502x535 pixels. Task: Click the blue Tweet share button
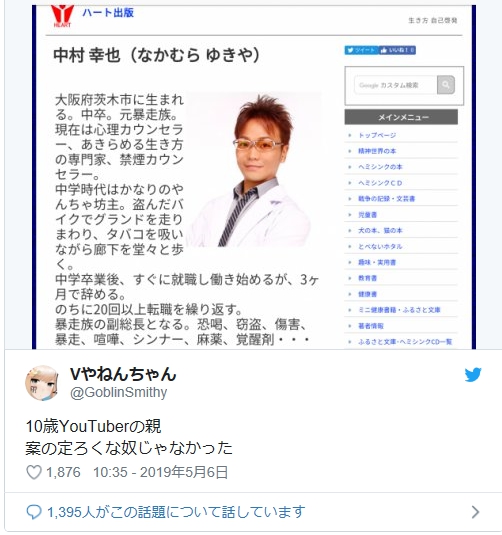361,50
